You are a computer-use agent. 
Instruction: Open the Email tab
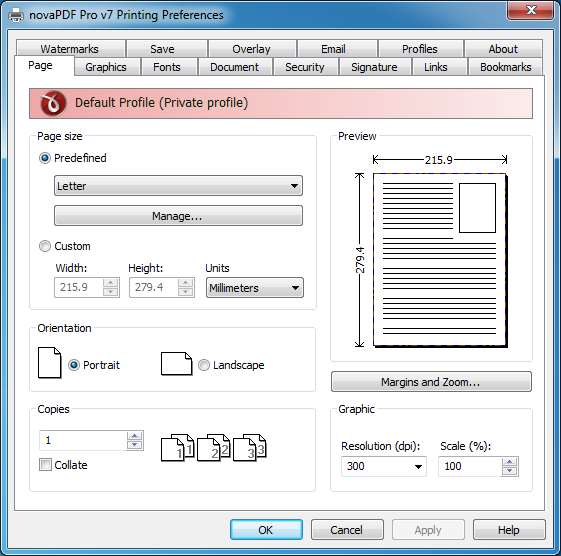coord(337,49)
